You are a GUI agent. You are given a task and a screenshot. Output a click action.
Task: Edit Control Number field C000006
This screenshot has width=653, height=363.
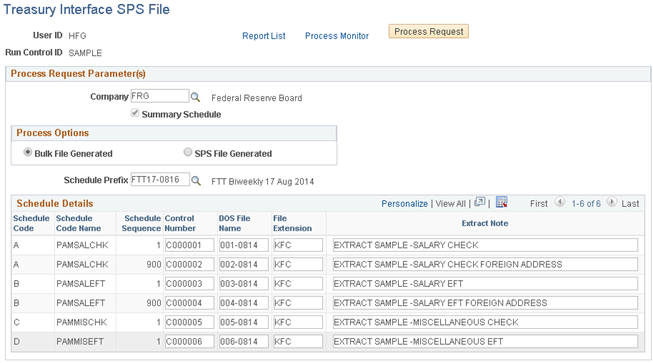click(x=189, y=341)
